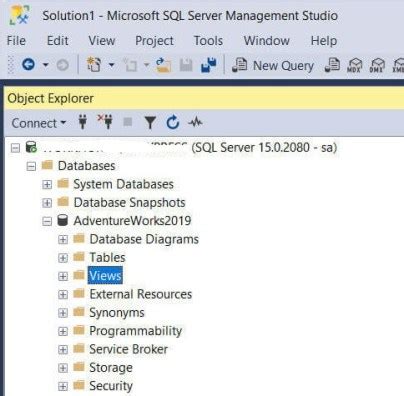The width and height of the screenshot is (404, 396).
Task: Click the Navigate Backward arrow icon
Action: (28, 64)
